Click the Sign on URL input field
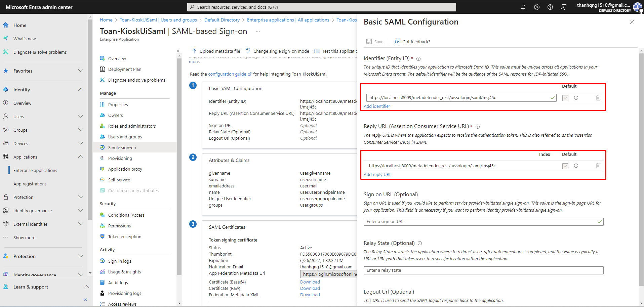644x307 pixels. coord(483,222)
